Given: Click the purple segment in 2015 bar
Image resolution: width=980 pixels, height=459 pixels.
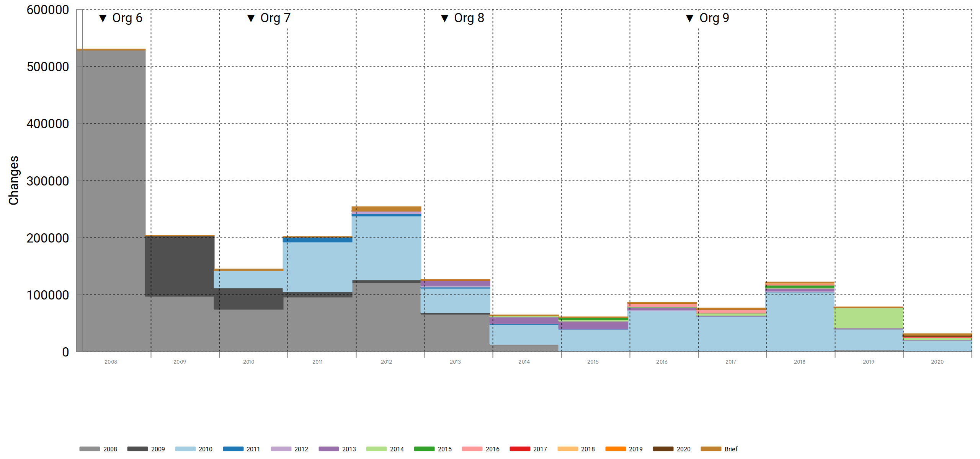Looking at the screenshot, I should click(593, 325).
